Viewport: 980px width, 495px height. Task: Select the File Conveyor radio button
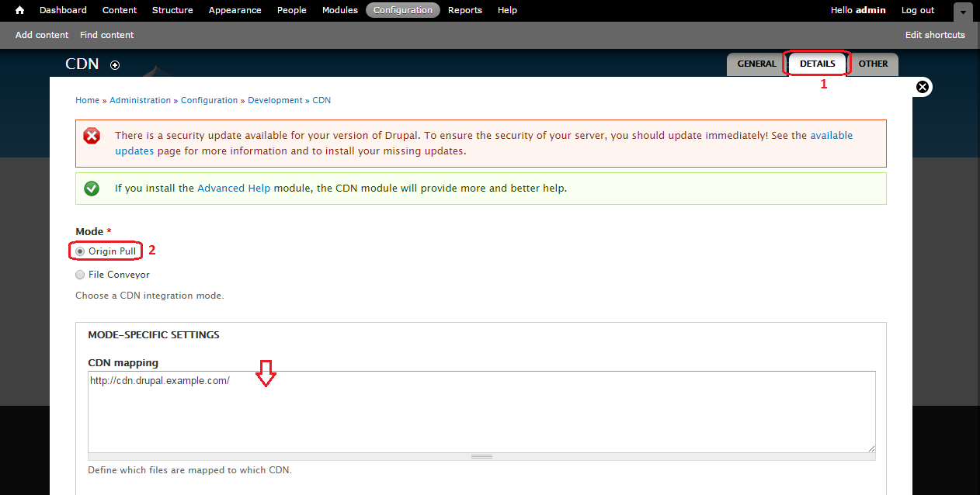pos(80,275)
